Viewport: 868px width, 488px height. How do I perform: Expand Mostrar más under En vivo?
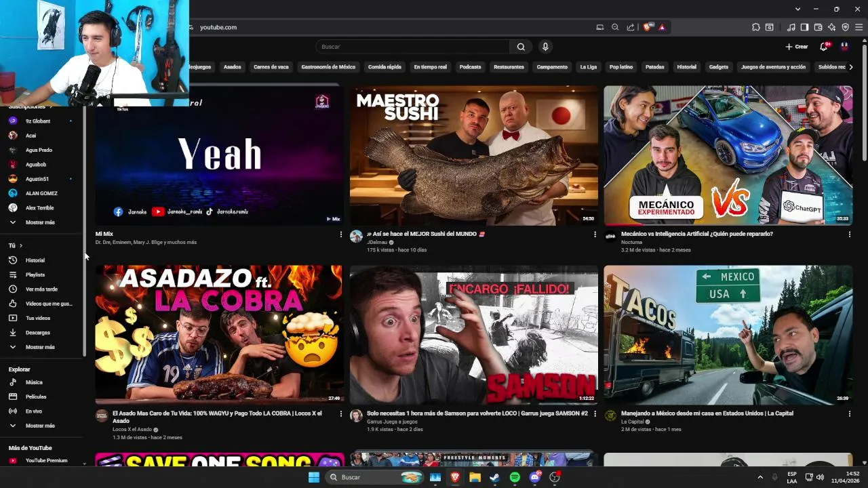[x=41, y=426]
